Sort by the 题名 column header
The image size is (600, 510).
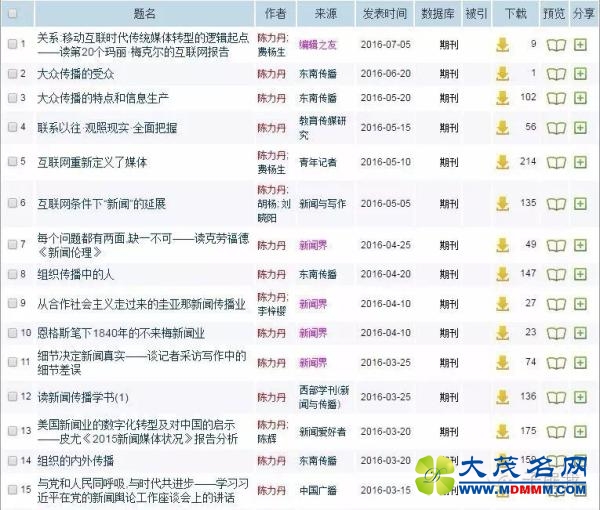145,14
